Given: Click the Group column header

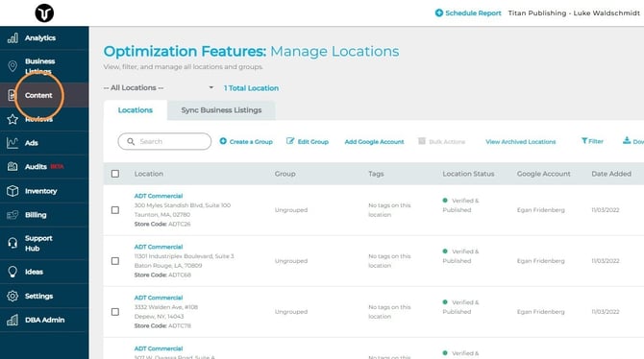Looking at the screenshot, I should [x=285, y=174].
